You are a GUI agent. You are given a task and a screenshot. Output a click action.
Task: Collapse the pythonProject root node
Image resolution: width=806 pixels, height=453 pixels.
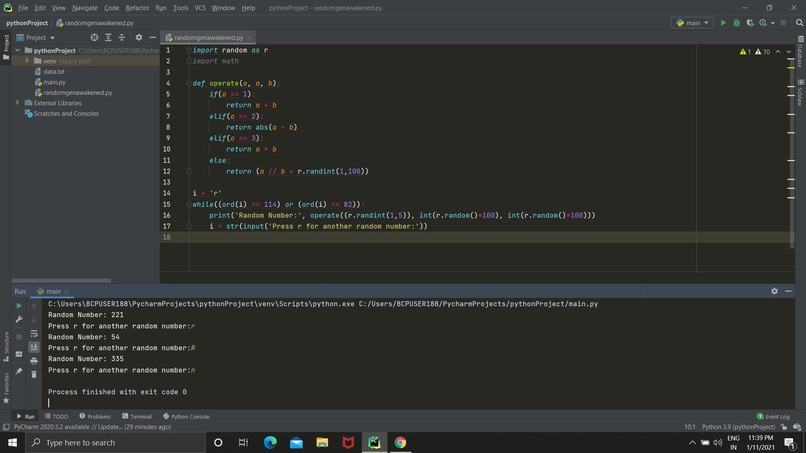pos(17,50)
